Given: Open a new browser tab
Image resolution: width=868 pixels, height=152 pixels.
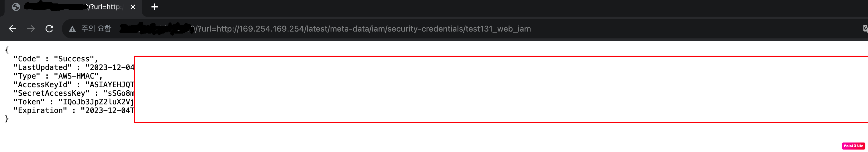Looking at the screenshot, I should click(155, 7).
